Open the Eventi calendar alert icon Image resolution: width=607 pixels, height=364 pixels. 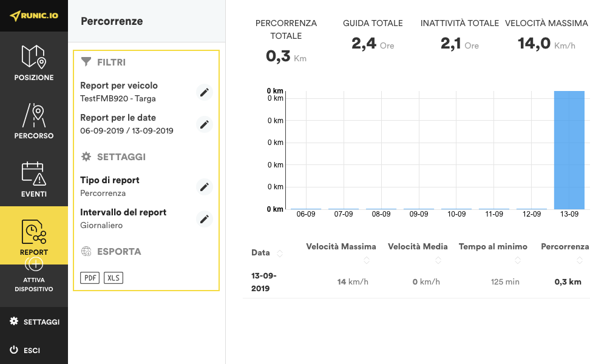click(x=34, y=173)
